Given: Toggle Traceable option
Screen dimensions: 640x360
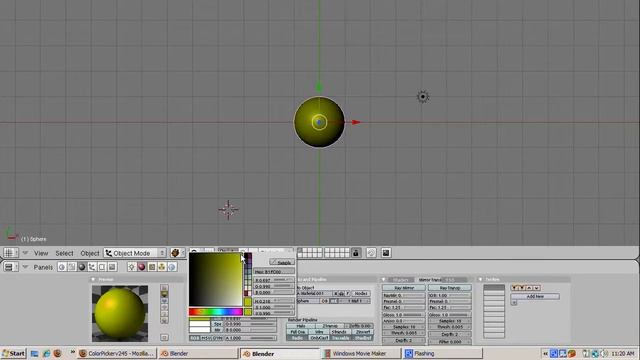Looking at the screenshot, I should click(340, 338).
